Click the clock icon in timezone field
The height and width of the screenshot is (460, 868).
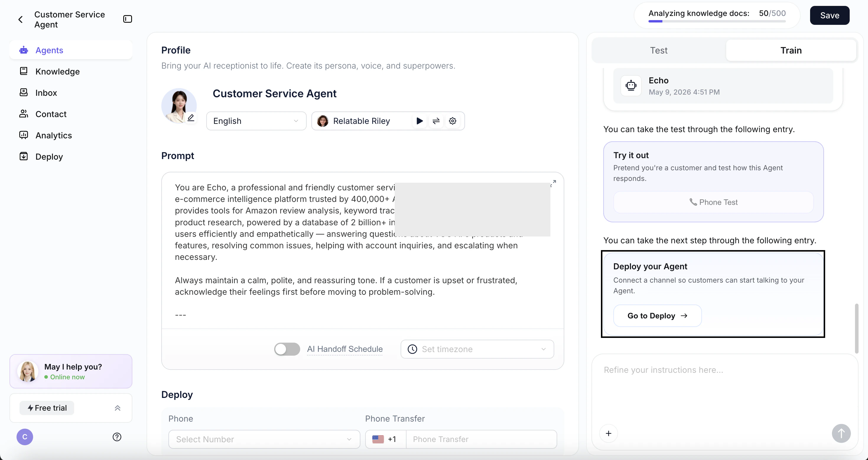[412, 349]
